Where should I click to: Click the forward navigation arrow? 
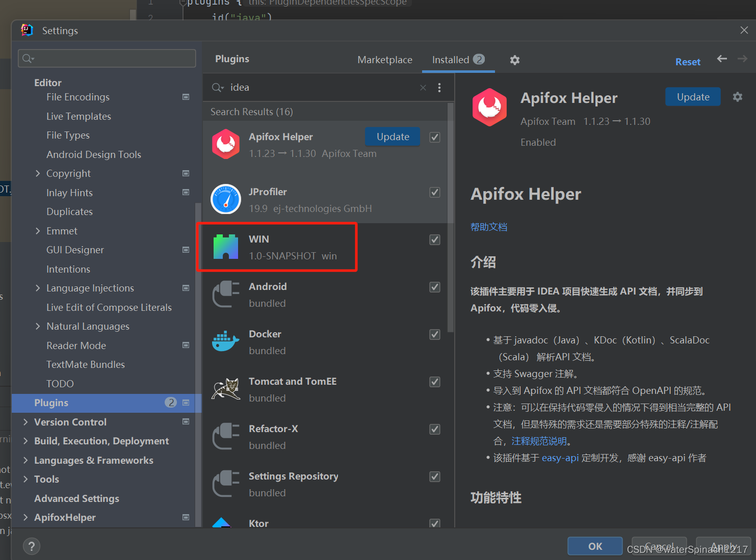(742, 59)
